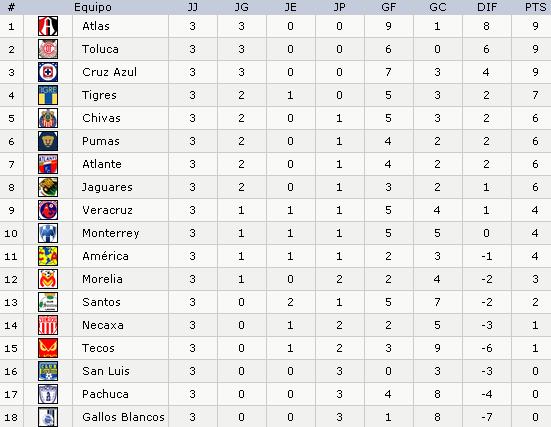The width and height of the screenshot is (551, 427).
Task: Click the Pumas team logo
Action: [x=48, y=141]
